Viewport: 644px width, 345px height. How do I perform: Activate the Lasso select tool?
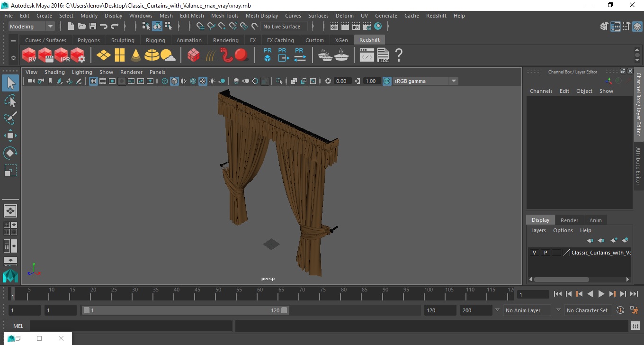(x=10, y=100)
